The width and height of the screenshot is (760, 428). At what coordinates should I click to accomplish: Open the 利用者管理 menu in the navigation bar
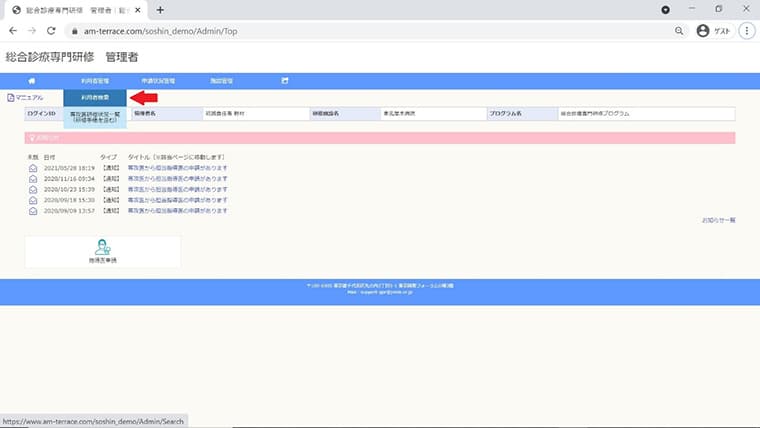[x=95, y=81]
